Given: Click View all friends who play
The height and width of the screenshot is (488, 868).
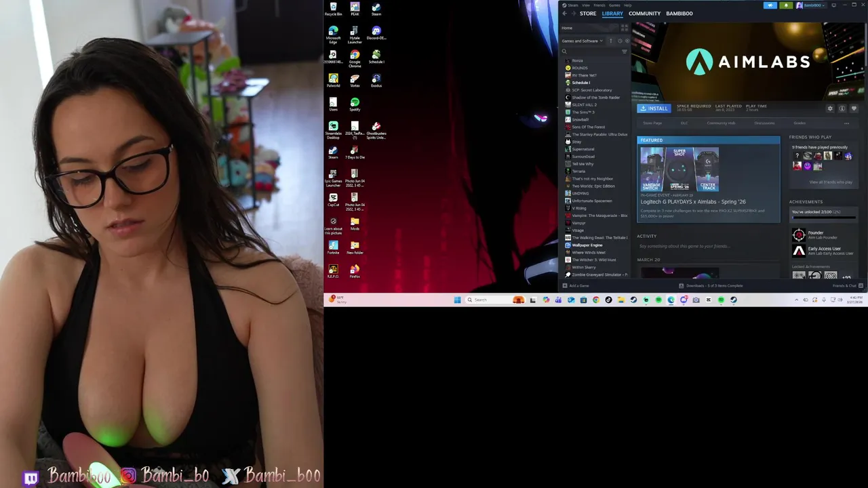Looking at the screenshot, I should 831,182.
